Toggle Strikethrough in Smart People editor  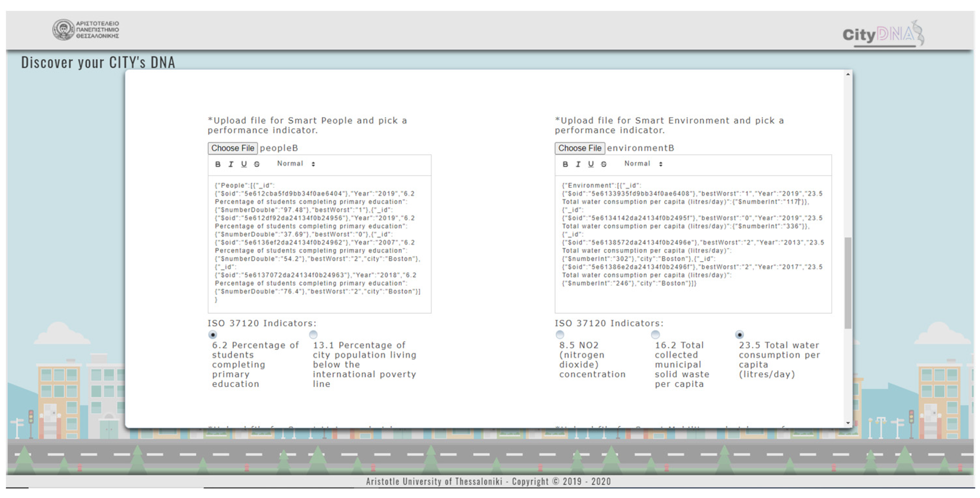[x=257, y=164]
